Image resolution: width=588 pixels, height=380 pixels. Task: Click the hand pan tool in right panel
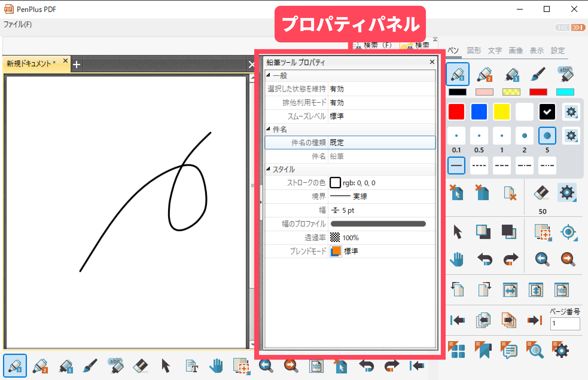point(457,259)
